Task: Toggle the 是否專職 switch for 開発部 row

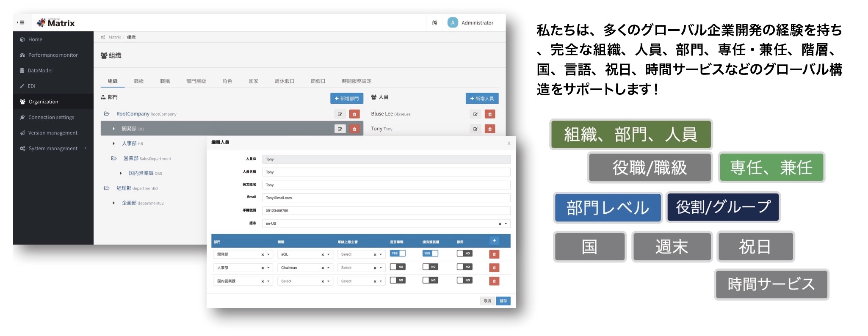Action: pyautogui.click(x=398, y=253)
